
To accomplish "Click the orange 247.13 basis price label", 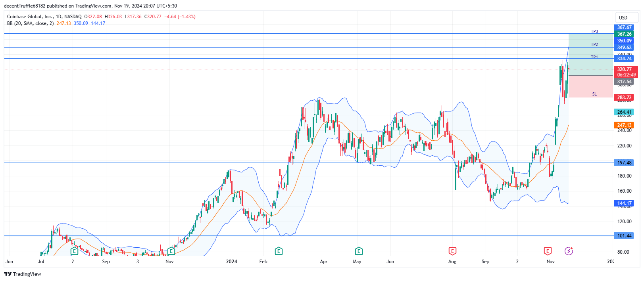I will pos(624,125).
